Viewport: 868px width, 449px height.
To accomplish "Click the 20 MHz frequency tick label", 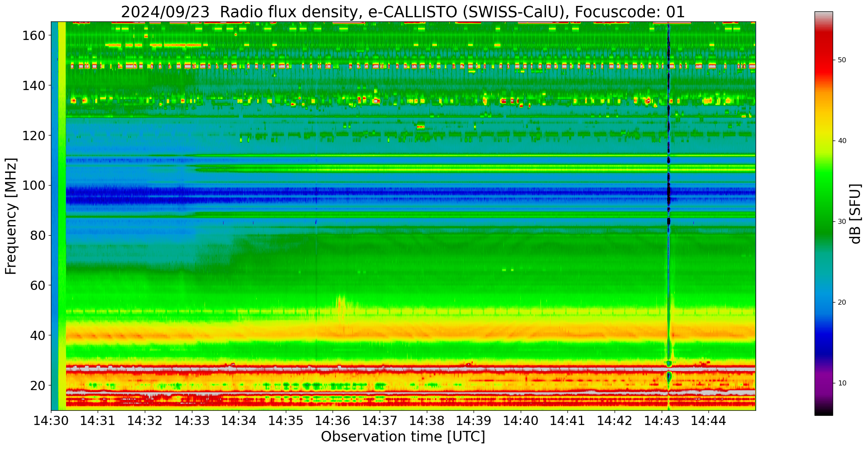I will 38,385.
